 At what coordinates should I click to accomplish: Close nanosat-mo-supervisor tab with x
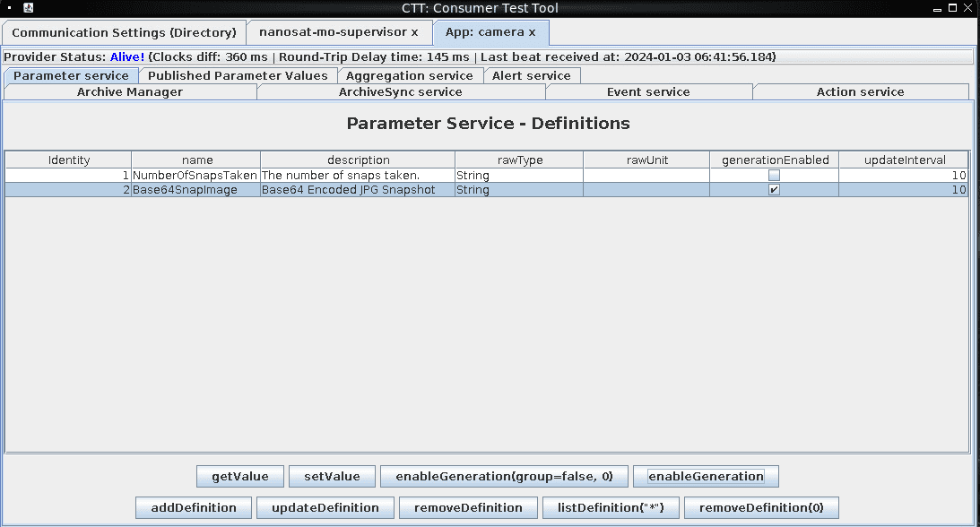point(414,32)
